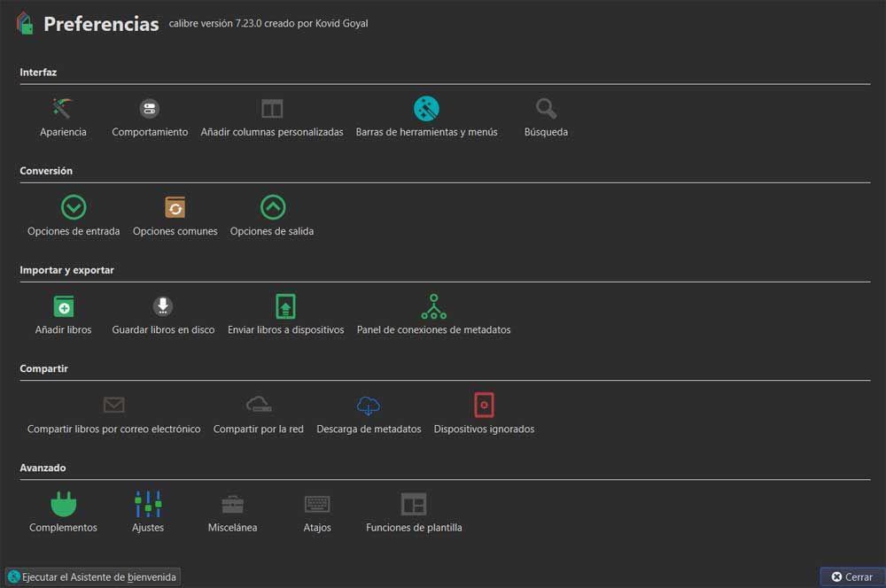Open Opciones de salida conversion settings
886x588 pixels.
click(x=272, y=208)
